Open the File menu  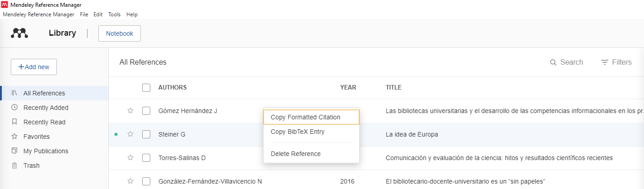point(84,14)
